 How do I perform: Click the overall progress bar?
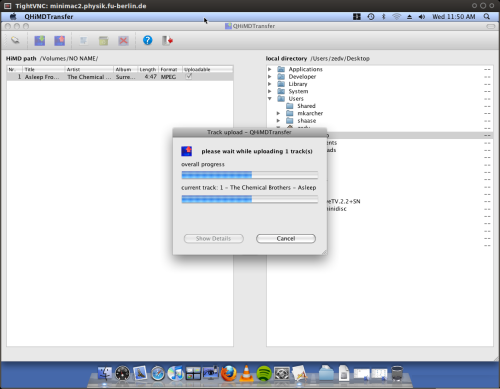[249, 175]
